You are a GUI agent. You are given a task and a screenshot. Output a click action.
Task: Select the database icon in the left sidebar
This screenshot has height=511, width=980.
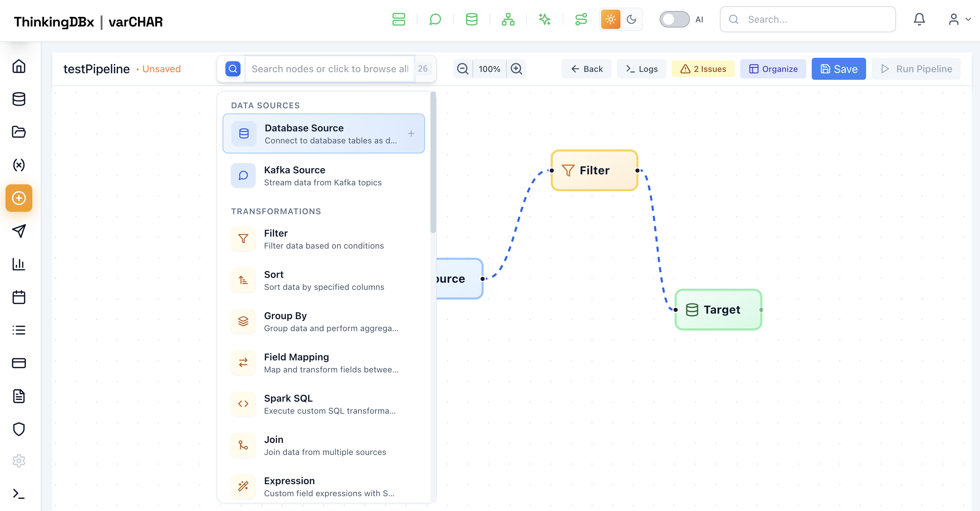(x=19, y=99)
